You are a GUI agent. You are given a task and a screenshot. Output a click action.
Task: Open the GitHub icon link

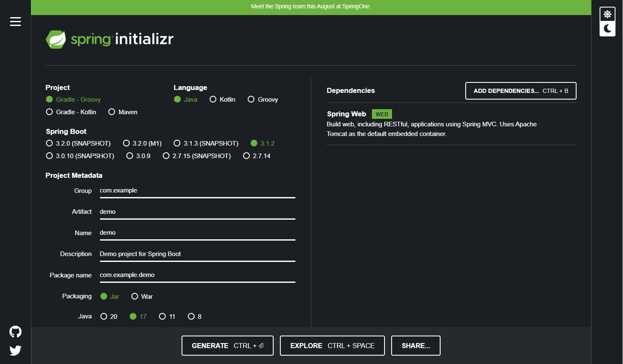(15, 332)
